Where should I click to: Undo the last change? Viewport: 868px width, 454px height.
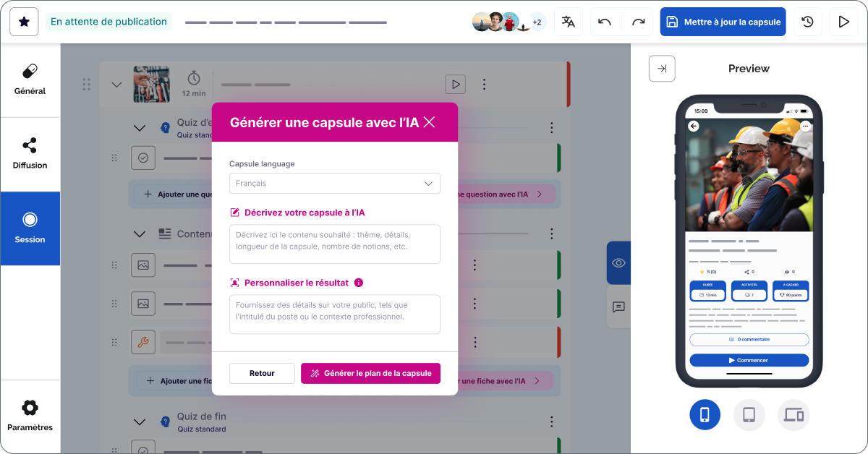pyautogui.click(x=605, y=22)
